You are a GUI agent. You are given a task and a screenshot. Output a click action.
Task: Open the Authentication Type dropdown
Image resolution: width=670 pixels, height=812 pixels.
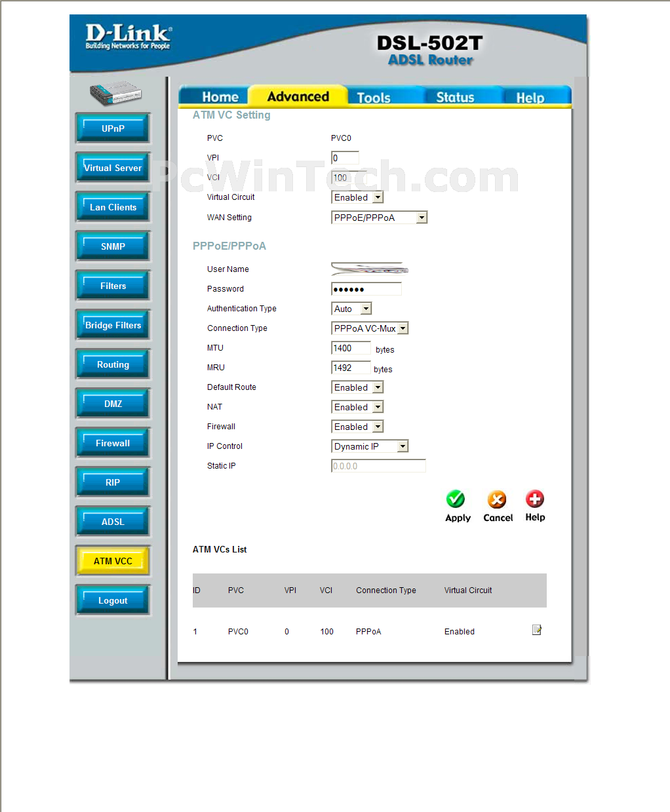(352, 309)
